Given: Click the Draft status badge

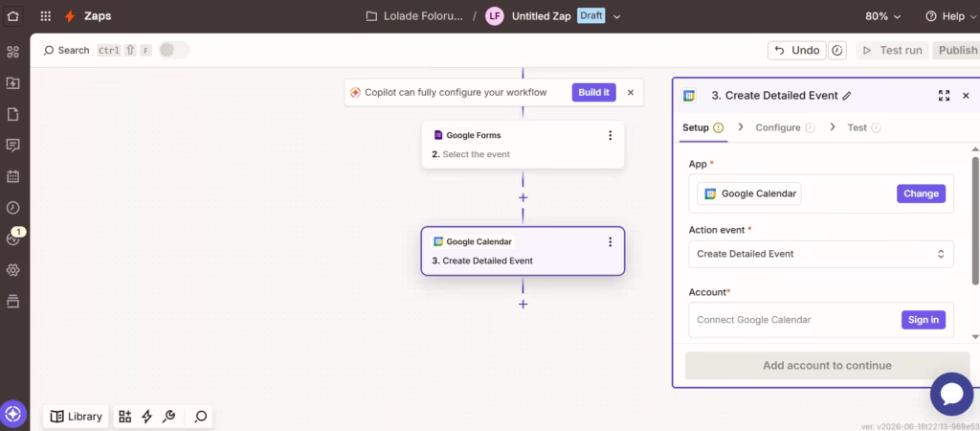Looking at the screenshot, I should coord(590,16).
